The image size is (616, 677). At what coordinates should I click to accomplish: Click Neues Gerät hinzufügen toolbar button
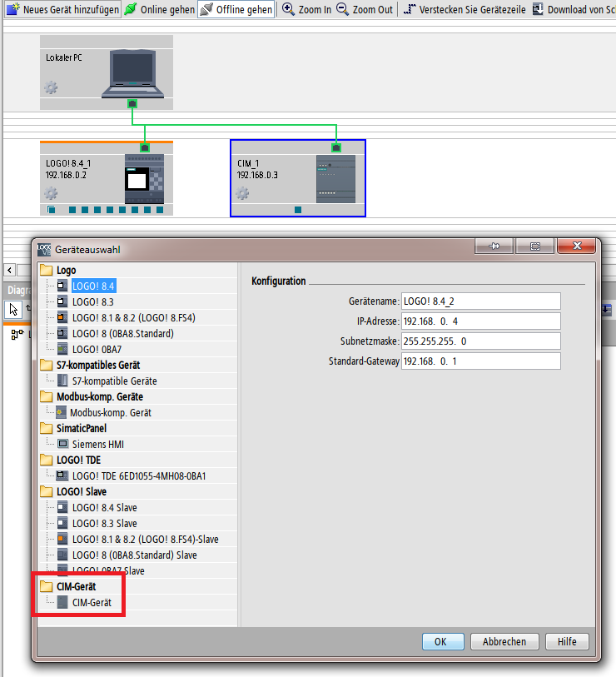click(x=63, y=9)
